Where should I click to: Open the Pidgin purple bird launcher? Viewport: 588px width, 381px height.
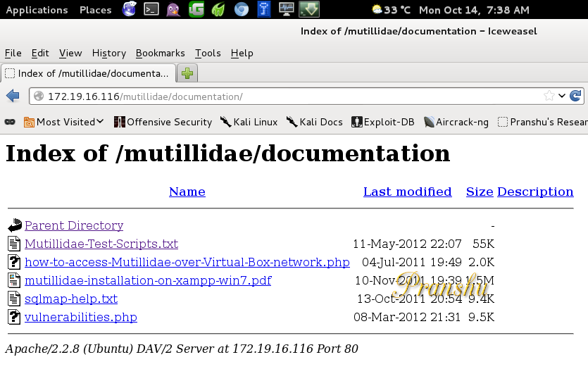(173, 9)
